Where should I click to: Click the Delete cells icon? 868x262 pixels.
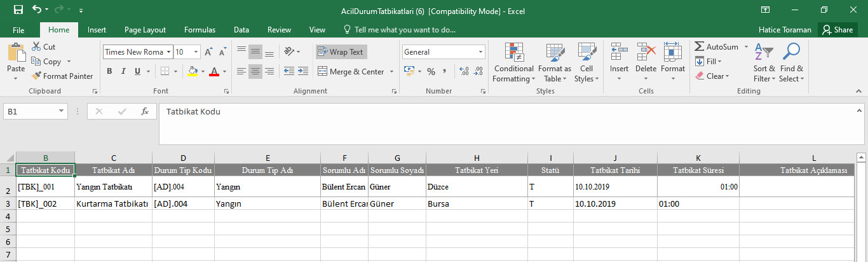click(x=646, y=53)
